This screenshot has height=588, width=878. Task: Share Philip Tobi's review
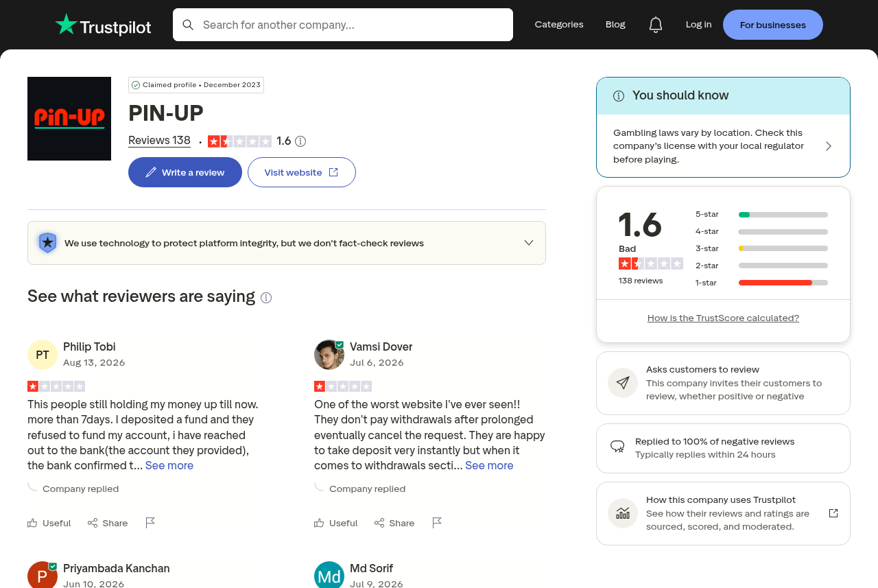[x=108, y=523]
